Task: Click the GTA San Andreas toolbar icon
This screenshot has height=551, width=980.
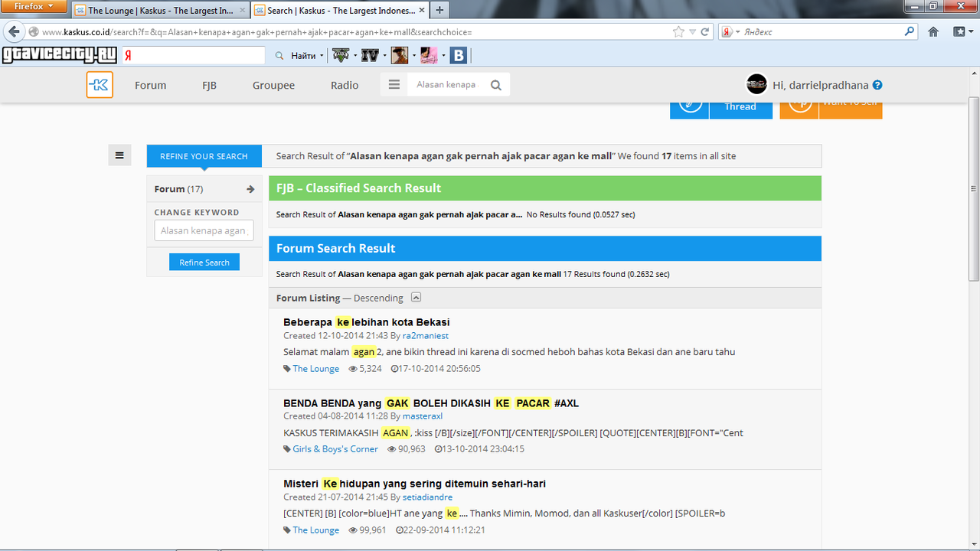Action: 399,55
